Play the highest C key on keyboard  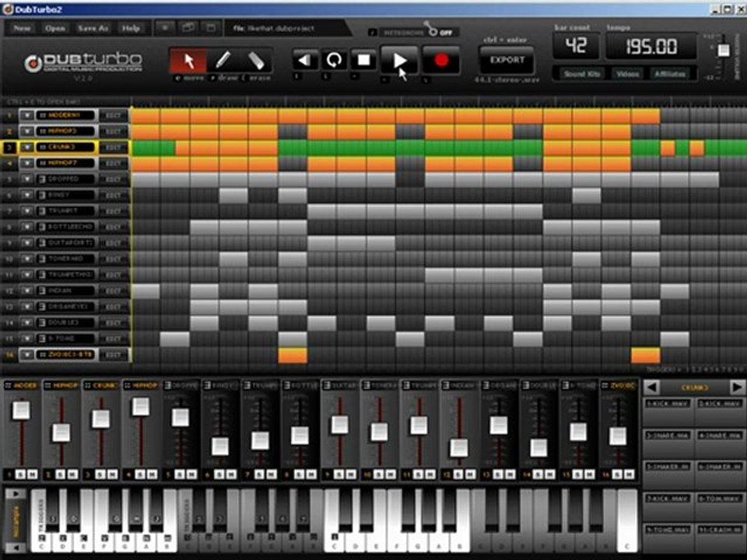coord(627,521)
